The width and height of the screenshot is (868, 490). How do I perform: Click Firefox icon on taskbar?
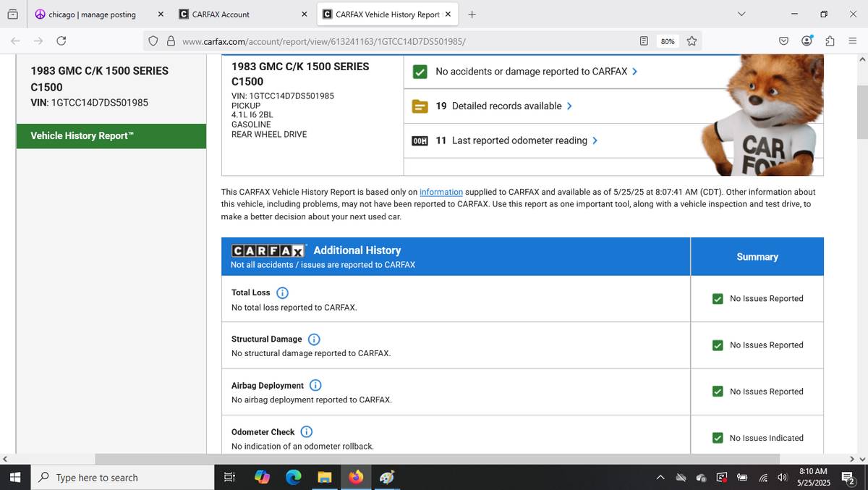point(356,478)
